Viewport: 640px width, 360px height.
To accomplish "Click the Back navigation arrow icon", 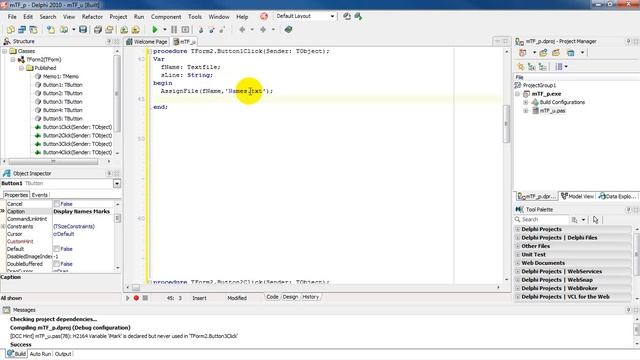I will click(x=242, y=29).
